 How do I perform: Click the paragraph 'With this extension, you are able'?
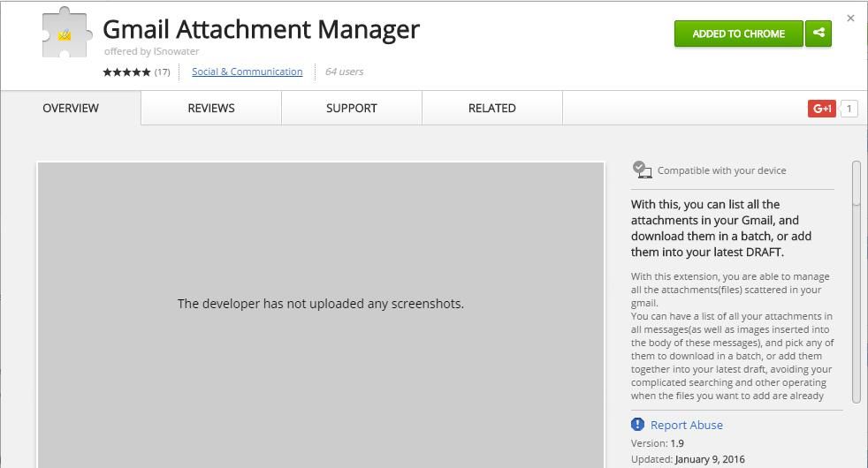(x=733, y=336)
